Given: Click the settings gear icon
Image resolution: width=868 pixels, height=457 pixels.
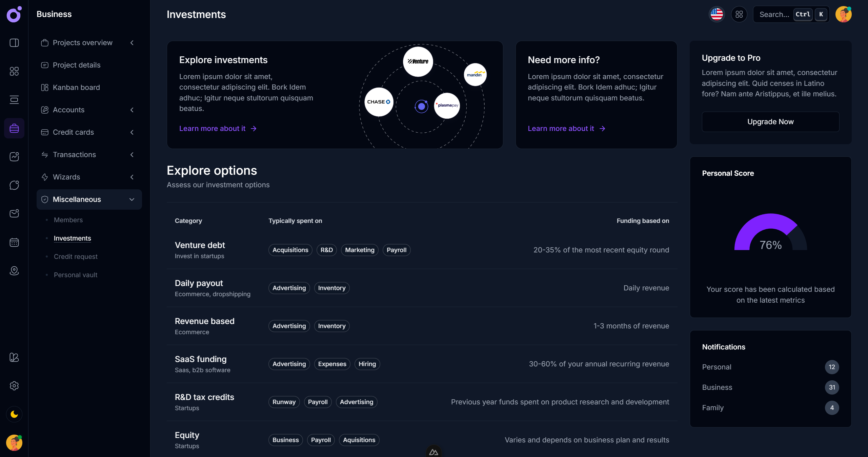Looking at the screenshot, I should [14, 386].
